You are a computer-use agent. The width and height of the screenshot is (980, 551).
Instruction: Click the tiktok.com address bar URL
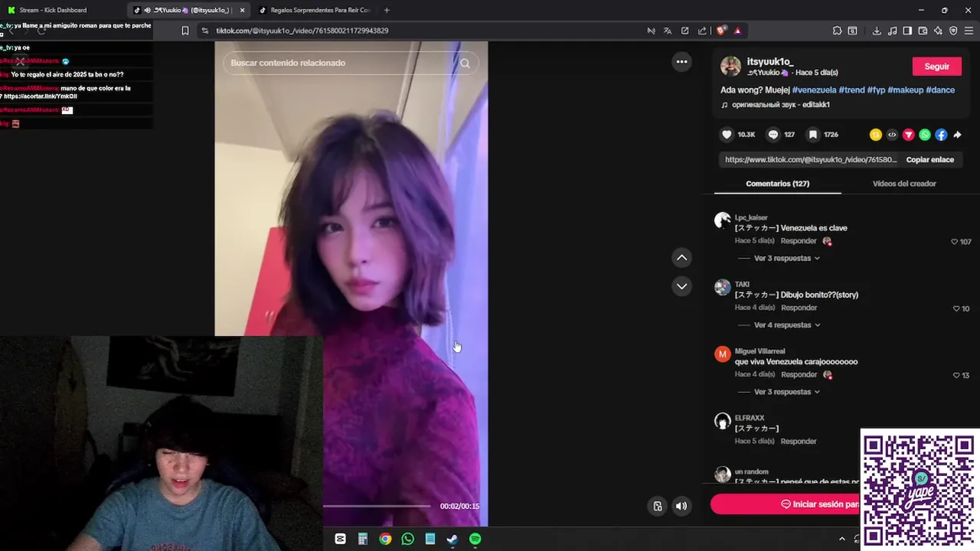[x=302, y=31]
